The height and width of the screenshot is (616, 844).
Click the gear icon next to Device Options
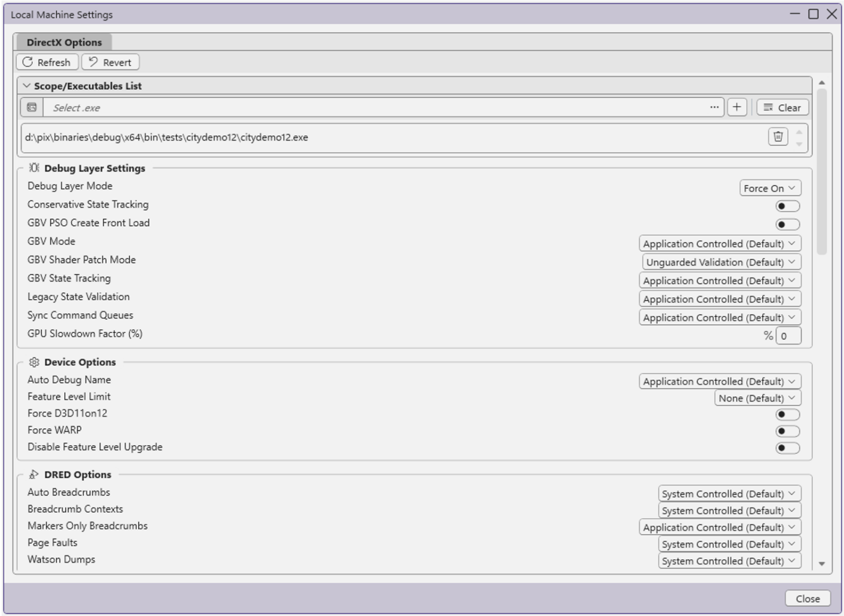click(34, 362)
